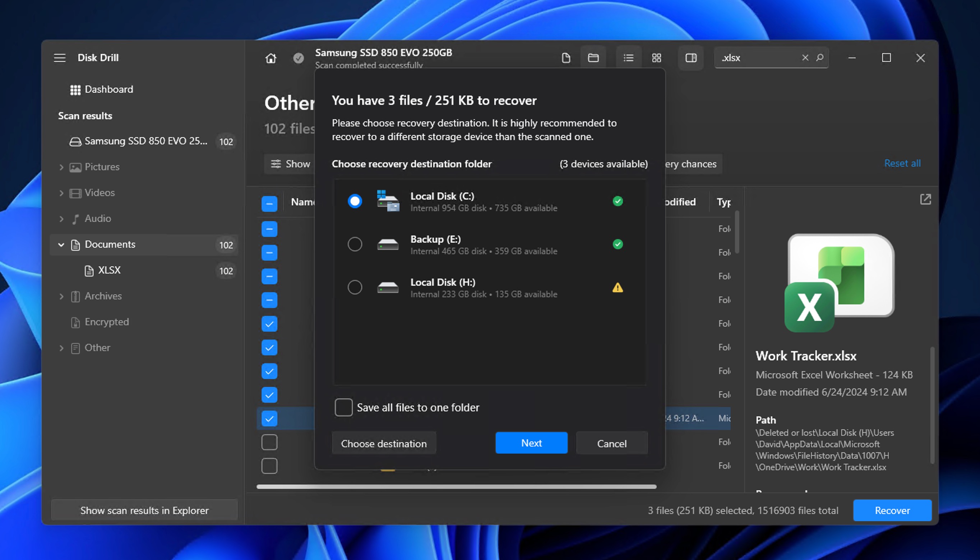Click the Excel file preview thumbnail
The width and height of the screenshot is (980, 560).
coord(840,283)
